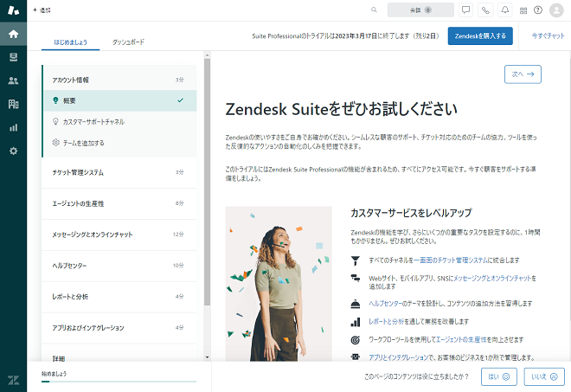
Task: Open the アプリとインテグレーション link in content
Action: [x=398, y=357]
